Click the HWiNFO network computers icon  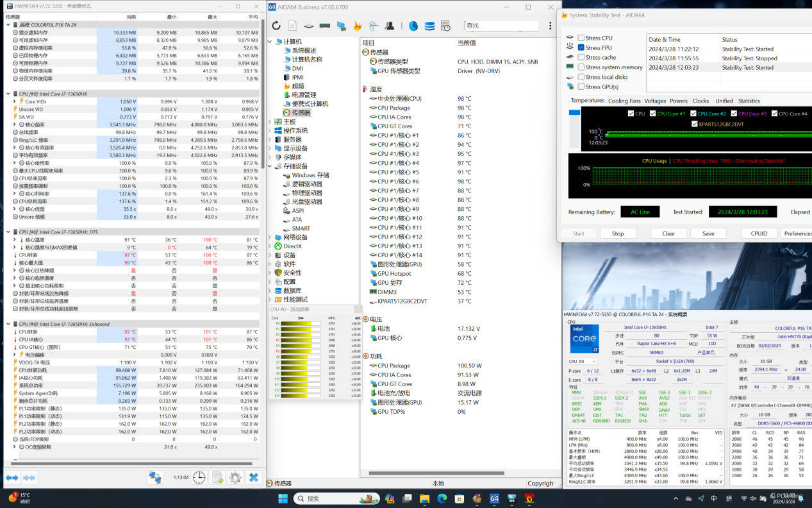[x=155, y=477]
